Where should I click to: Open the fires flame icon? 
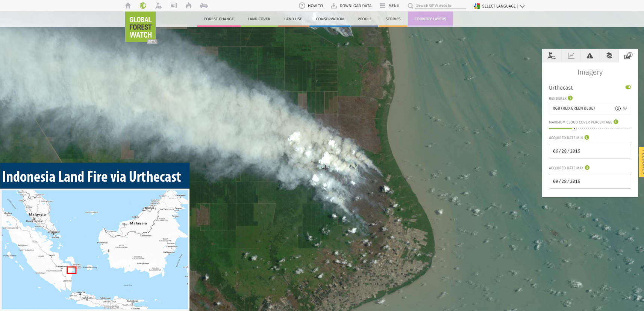[x=188, y=6]
